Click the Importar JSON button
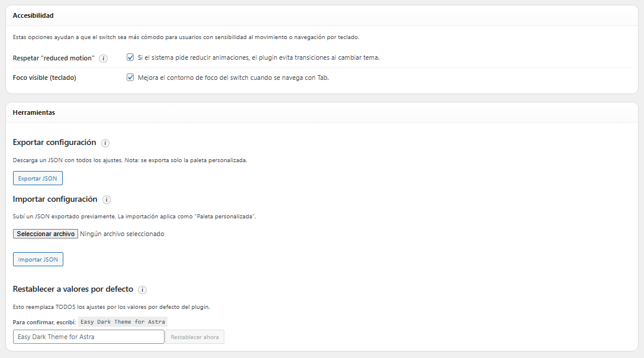Viewport: 644px width, 358px height. click(x=38, y=259)
